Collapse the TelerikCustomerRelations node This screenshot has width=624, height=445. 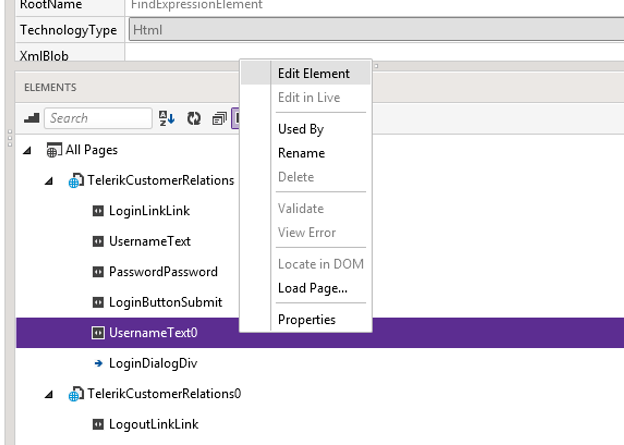(x=49, y=181)
